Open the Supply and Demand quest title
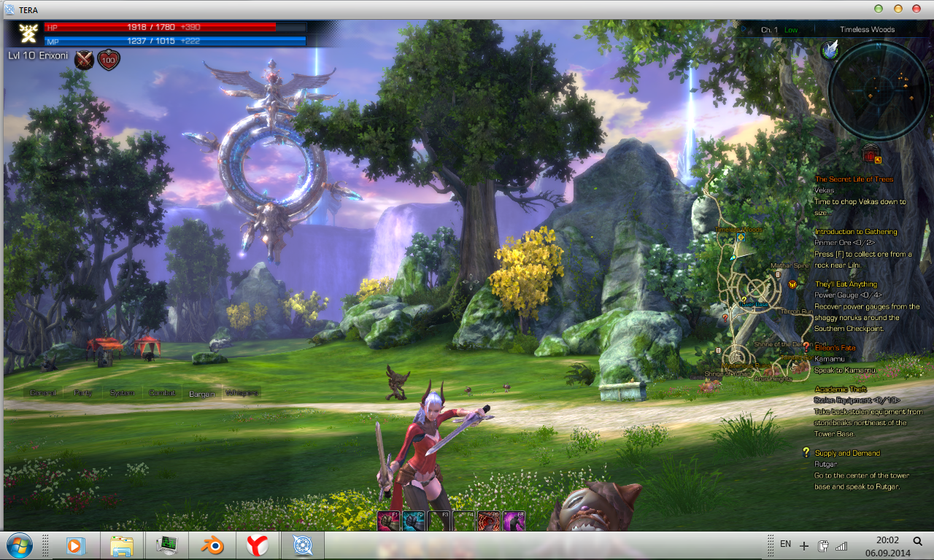 point(847,453)
